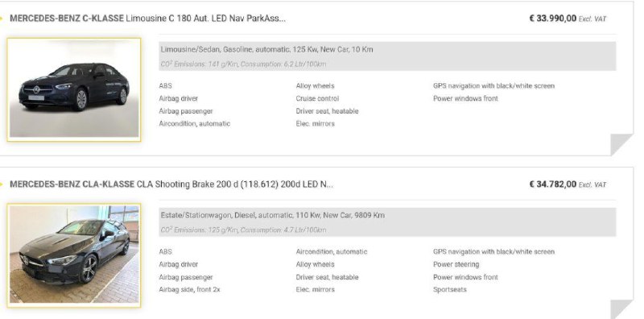The width and height of the screenshot is (644, 319).
Task: Click Excl. VAT label next to € 33.990,00
Action: coord(592,19)
